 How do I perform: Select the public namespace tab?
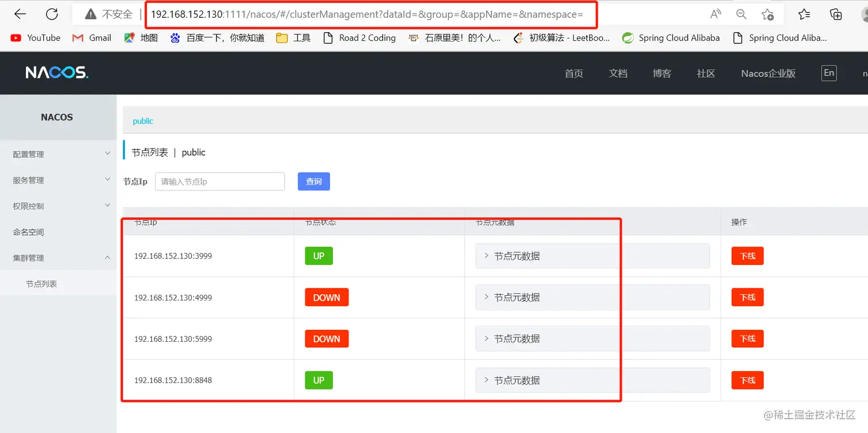[x=143, y=121]
